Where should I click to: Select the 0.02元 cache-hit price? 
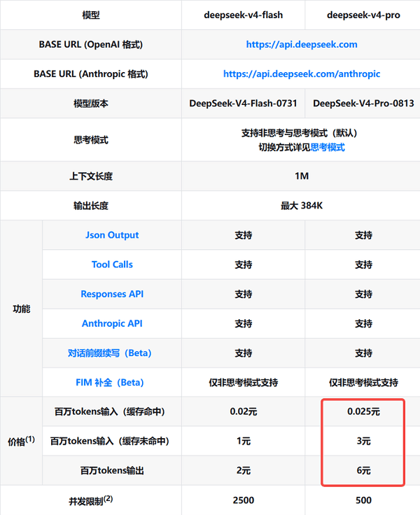(243, 411)
